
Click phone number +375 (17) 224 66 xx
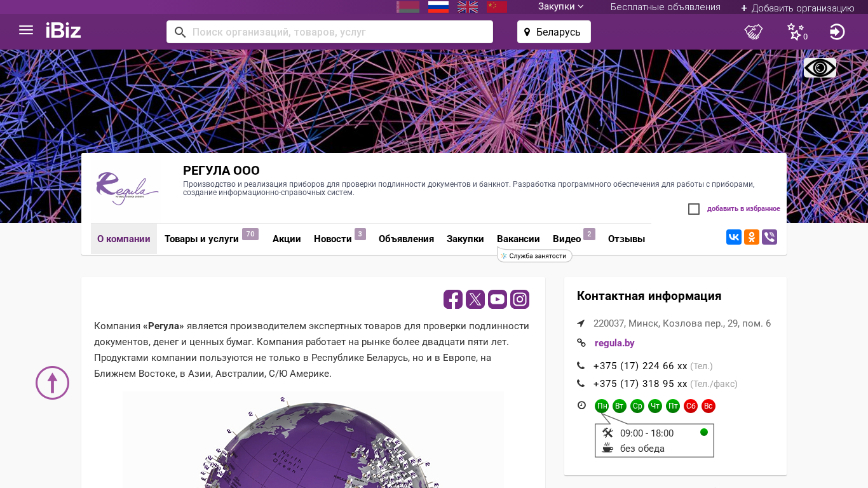(641, 366)
